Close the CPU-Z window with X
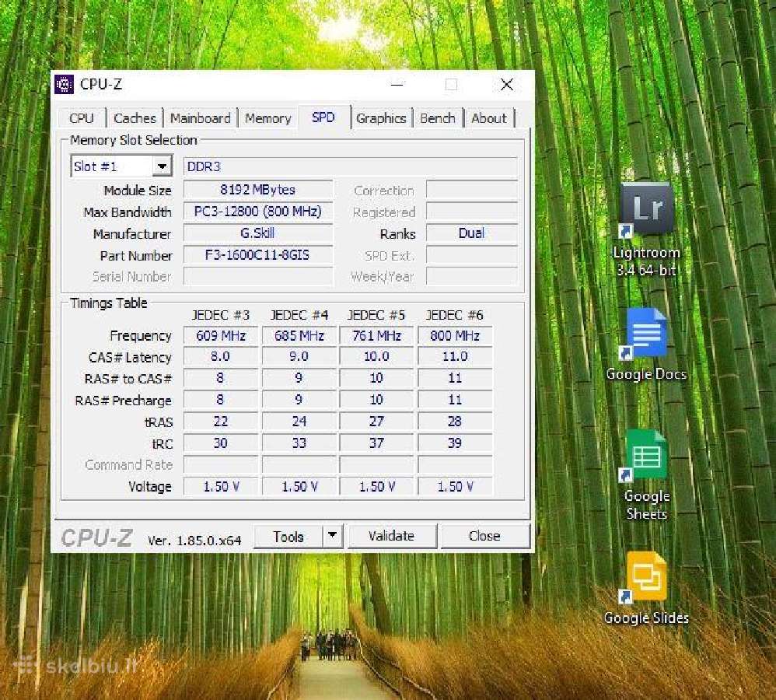The image size is (776, 700). point(506,85)
